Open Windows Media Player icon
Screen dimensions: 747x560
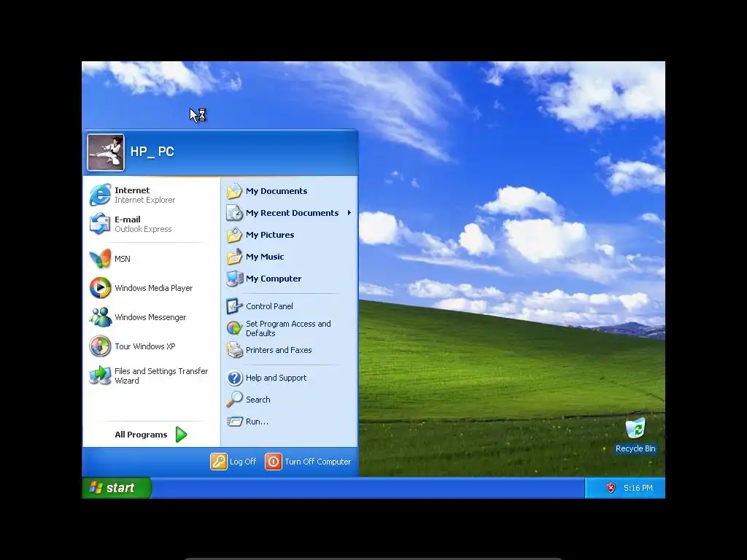100,287
